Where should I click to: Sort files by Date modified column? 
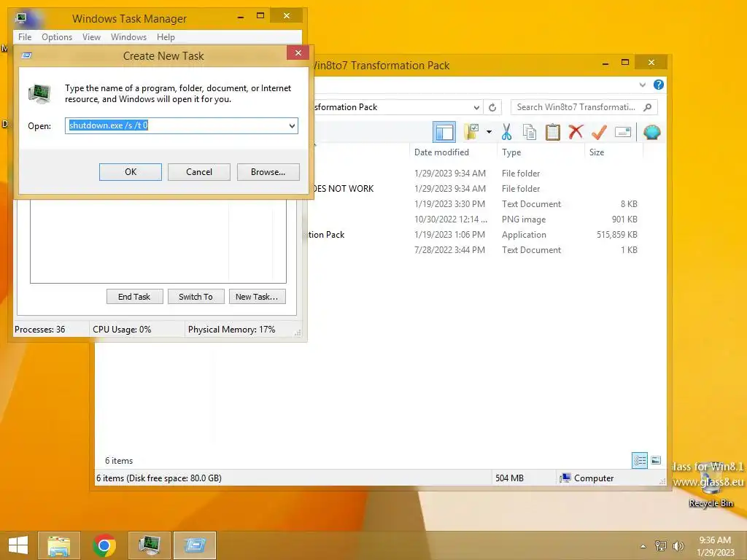point(441,152)
